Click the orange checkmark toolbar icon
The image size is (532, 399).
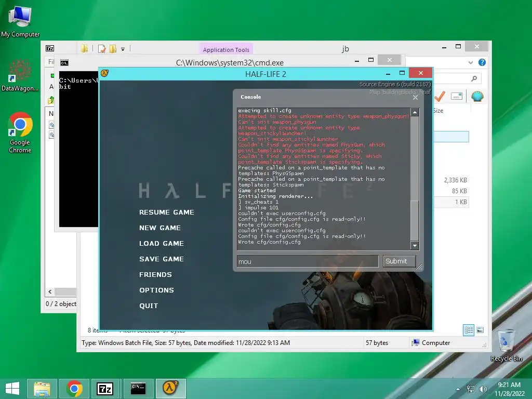(x=440, y=97)
